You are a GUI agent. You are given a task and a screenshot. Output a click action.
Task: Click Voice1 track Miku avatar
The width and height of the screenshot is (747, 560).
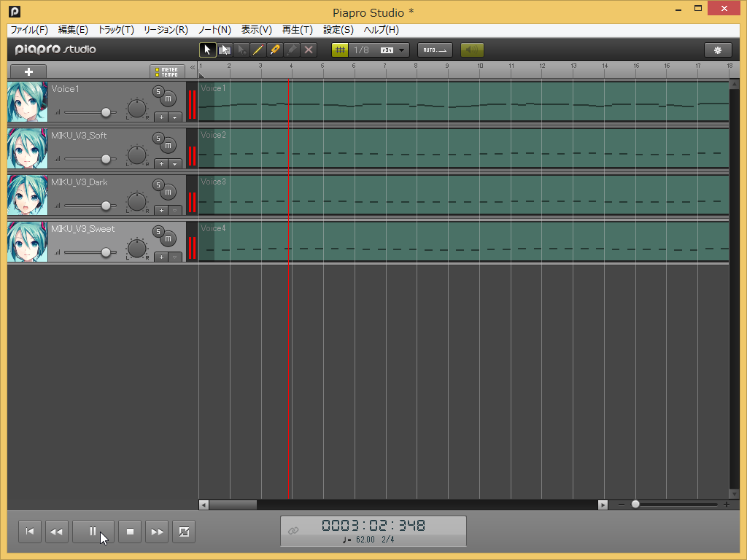pos(28,102)
